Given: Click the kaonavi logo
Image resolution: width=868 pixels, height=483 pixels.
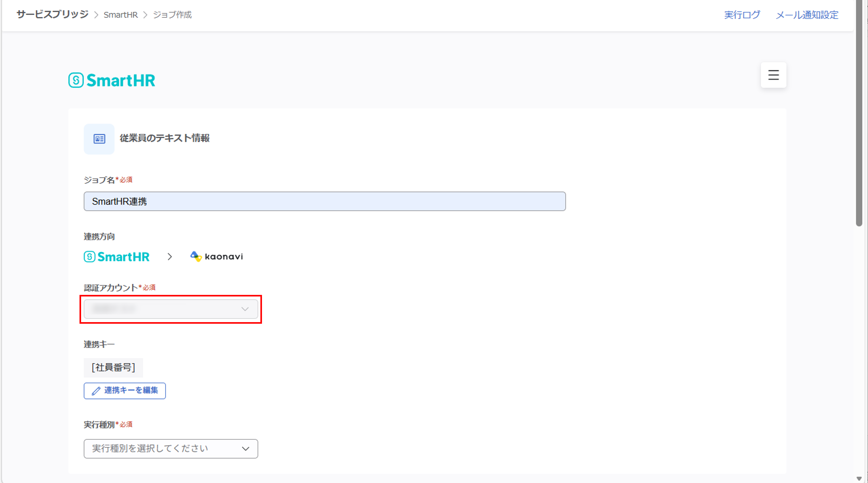Looking at the screenshot, I should tap(216, 256).
